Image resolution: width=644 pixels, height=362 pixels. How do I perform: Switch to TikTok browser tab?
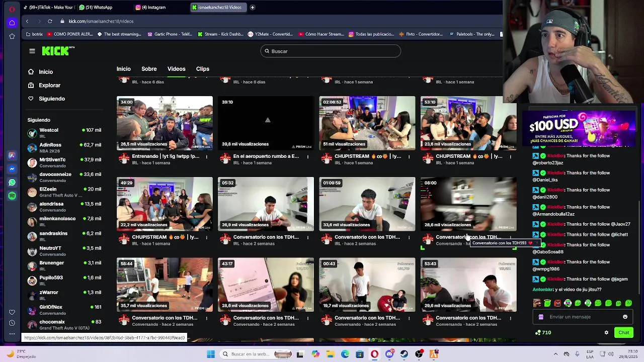click(x=48, y=8)
